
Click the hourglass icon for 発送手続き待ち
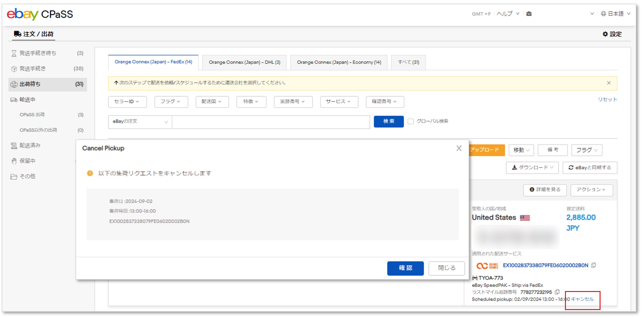point(14,53)
